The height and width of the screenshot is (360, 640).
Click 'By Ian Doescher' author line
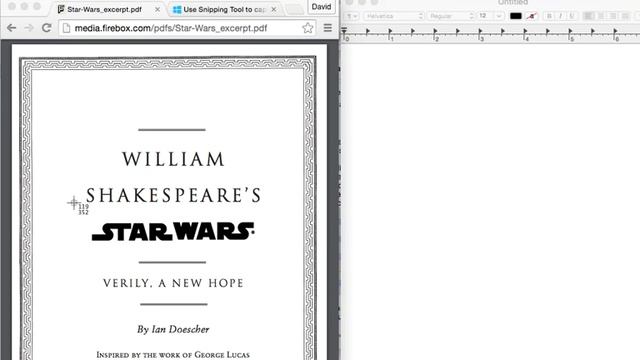[173, 329]
